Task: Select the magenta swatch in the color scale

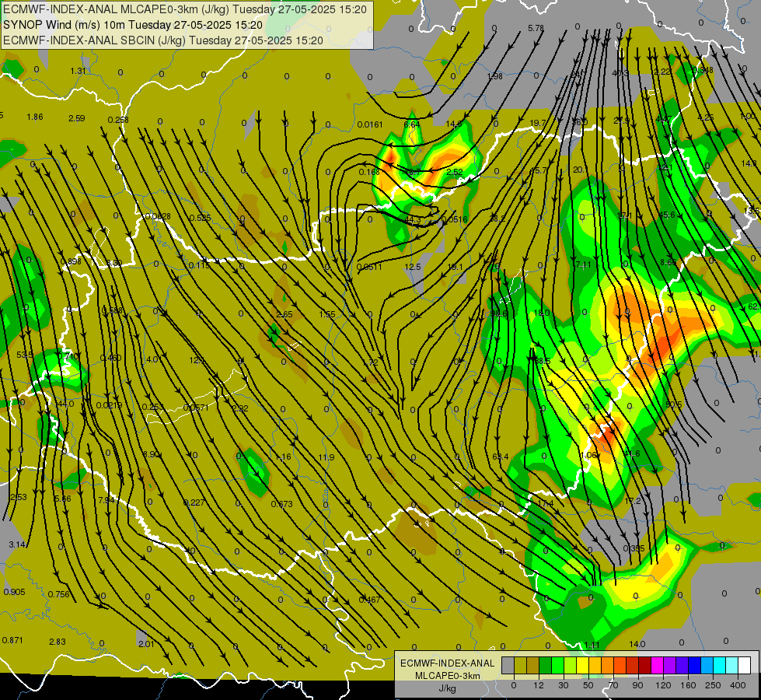Action: (x=657, y=665)
